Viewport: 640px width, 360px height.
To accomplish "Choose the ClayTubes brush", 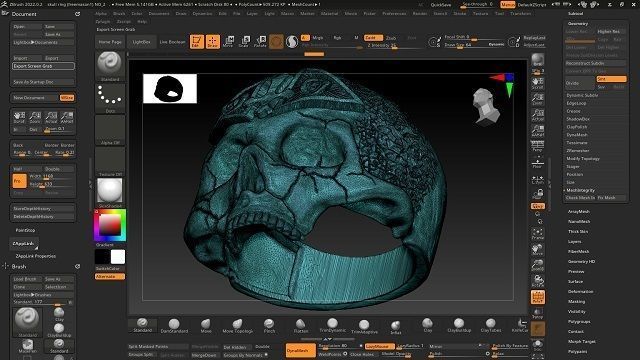I will pos(491,326).
